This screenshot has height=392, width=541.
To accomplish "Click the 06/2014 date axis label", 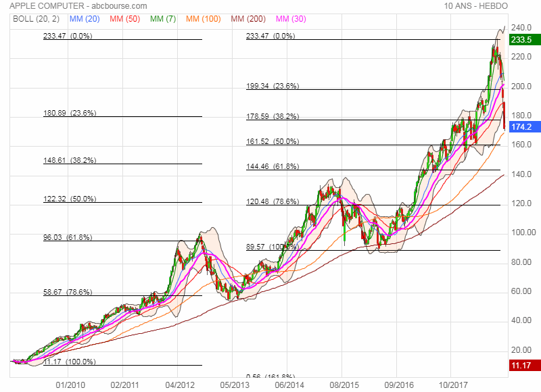I will 289,385.
